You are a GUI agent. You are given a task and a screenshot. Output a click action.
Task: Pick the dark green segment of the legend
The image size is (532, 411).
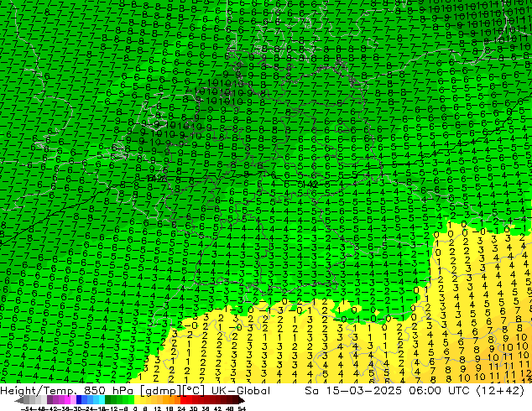(x=108, y=400)
